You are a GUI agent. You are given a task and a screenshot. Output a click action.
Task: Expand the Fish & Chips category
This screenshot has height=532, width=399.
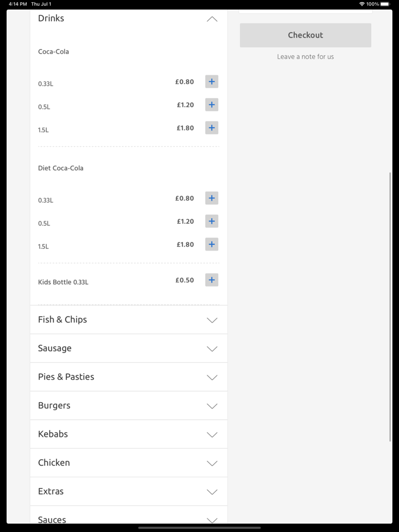point(212,320)
